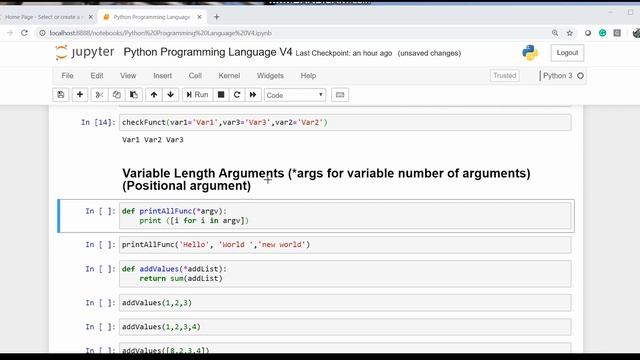Reload the browser page

point(24,33)
